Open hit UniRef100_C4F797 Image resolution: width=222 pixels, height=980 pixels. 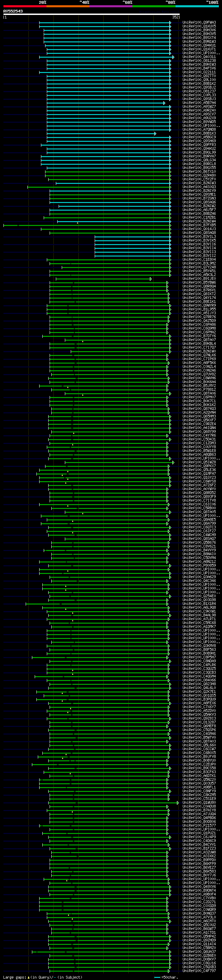199,971
